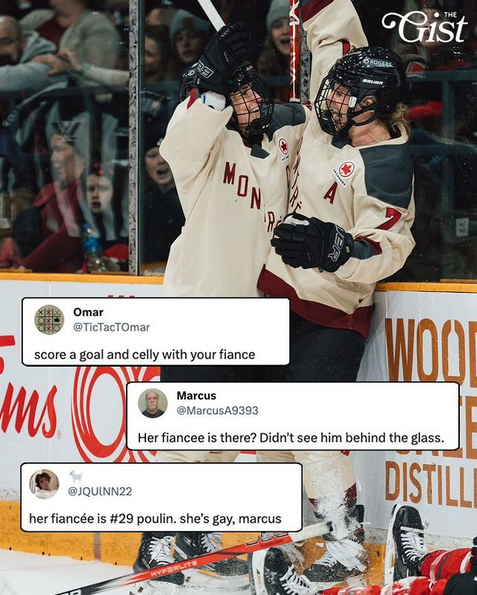The height and width of the screenshot is (595, 477).
Task: Click the goat emoji display name
Action: pyautogui.click(x=76, y=476)
